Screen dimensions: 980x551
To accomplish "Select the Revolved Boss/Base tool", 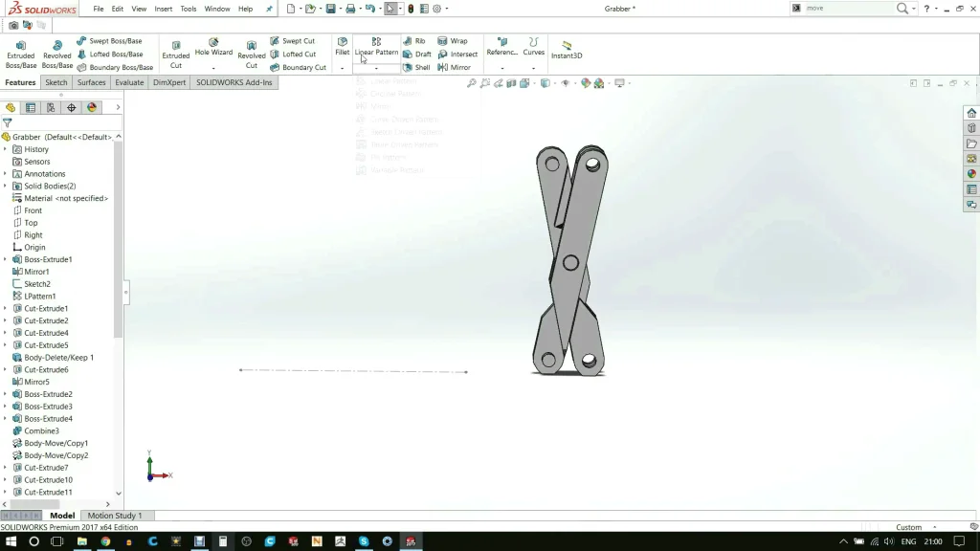I will [56, 55].
